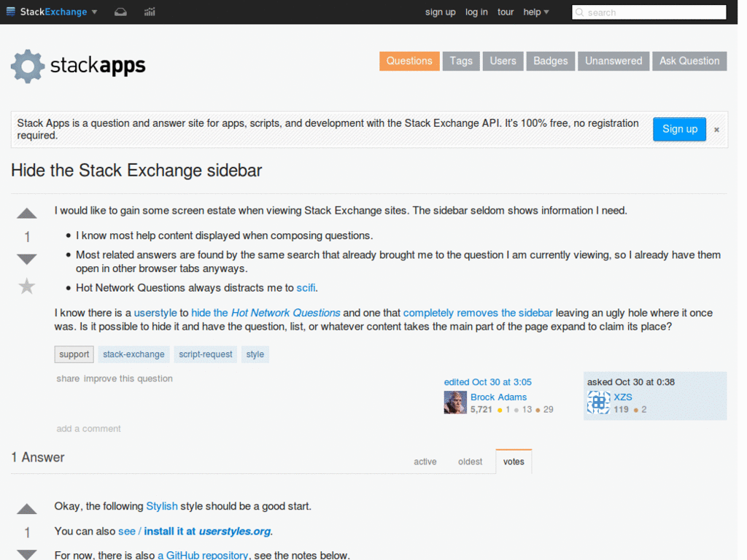Open the StackExchange site switcher dropdown
Screen dimensions: 747x560
pos(52,12)
